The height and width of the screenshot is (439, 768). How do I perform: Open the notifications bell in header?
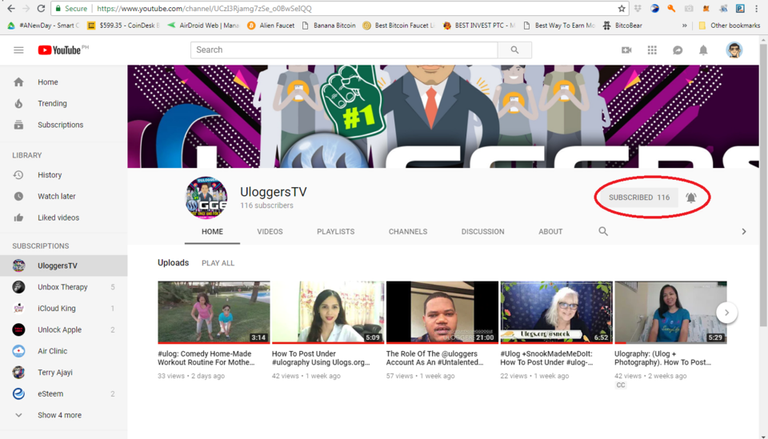703,50
